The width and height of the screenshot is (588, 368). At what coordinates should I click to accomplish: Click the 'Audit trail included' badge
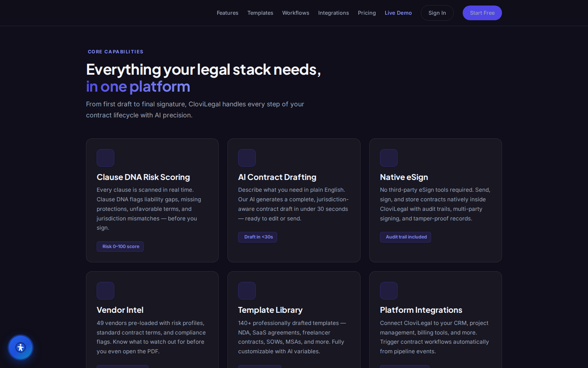pyautogui.click(x=405, y=237)
